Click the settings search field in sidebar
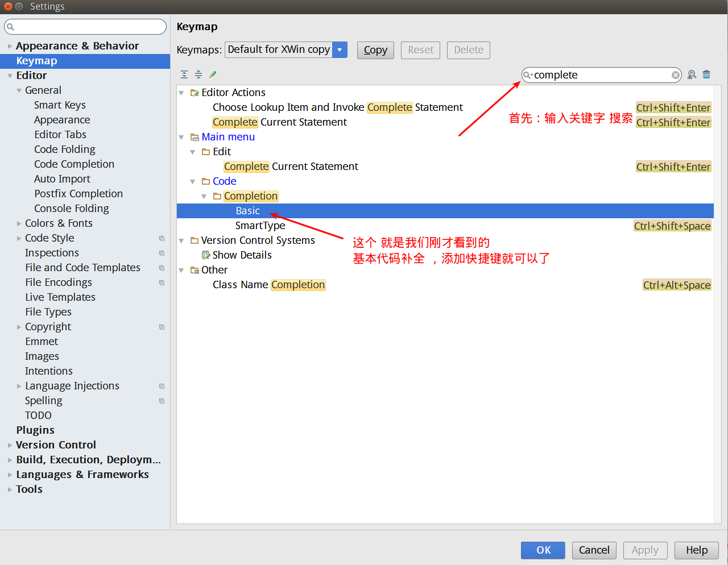The image size is (728, 565). pyautogui.click(x=85, y=27)
